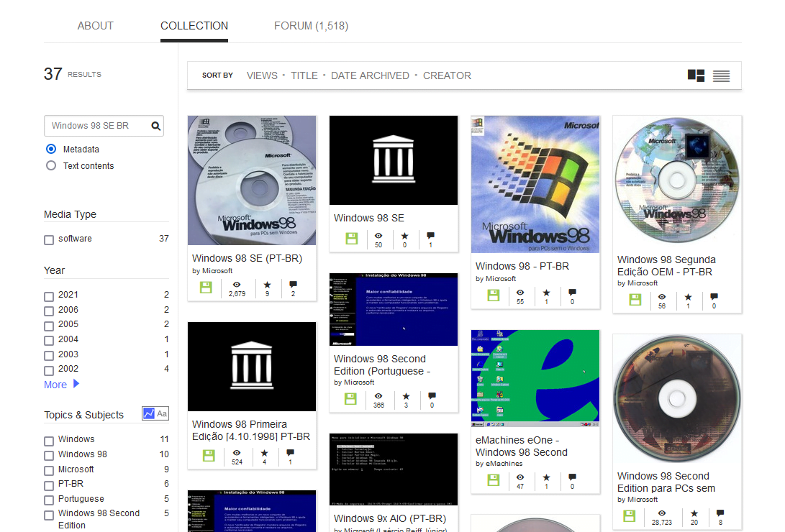Screen dimensions: 785x532
Task: Switch topics to alphabetical Aa view
Action: tap(162, 413)
